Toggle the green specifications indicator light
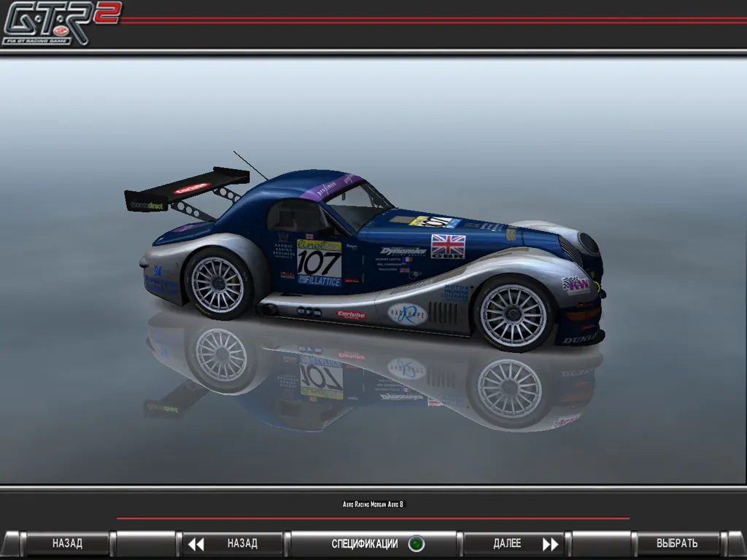Viewport: 747px width, 560px height. click(417, 544)
